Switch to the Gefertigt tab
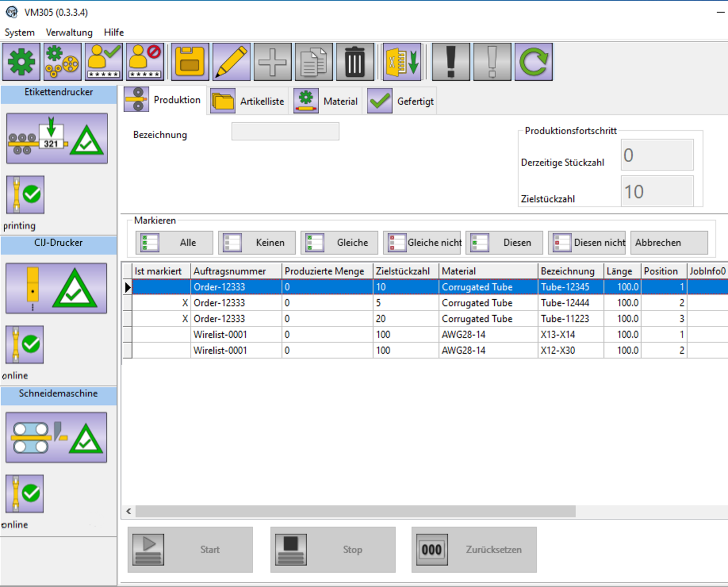 (401, 101)
